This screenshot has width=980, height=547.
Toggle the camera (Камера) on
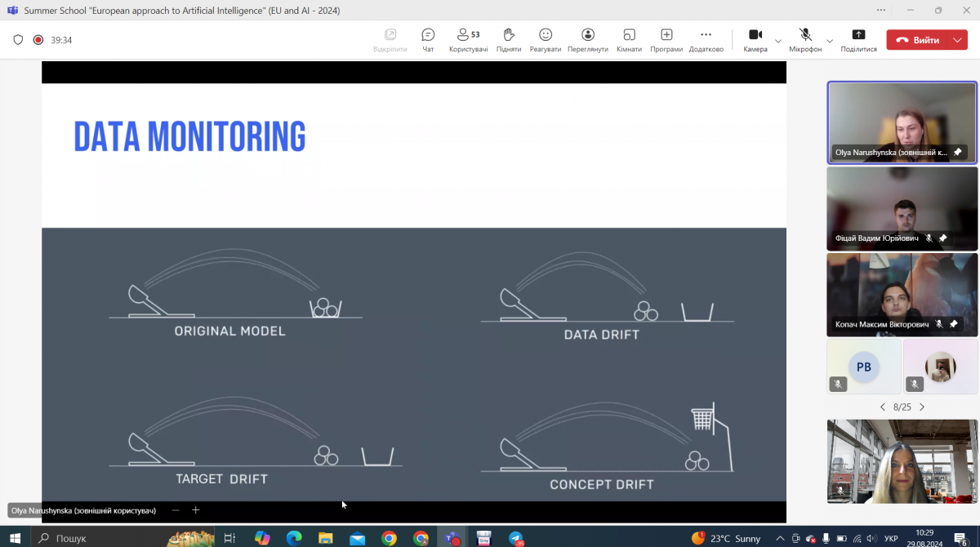(x=755, y=39)
